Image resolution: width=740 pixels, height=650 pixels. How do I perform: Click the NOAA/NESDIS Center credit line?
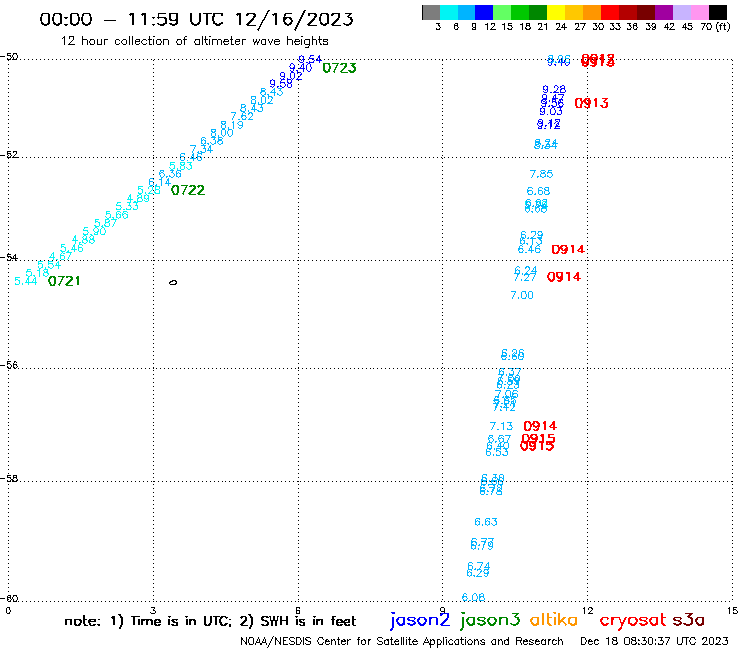pos(402,642)
